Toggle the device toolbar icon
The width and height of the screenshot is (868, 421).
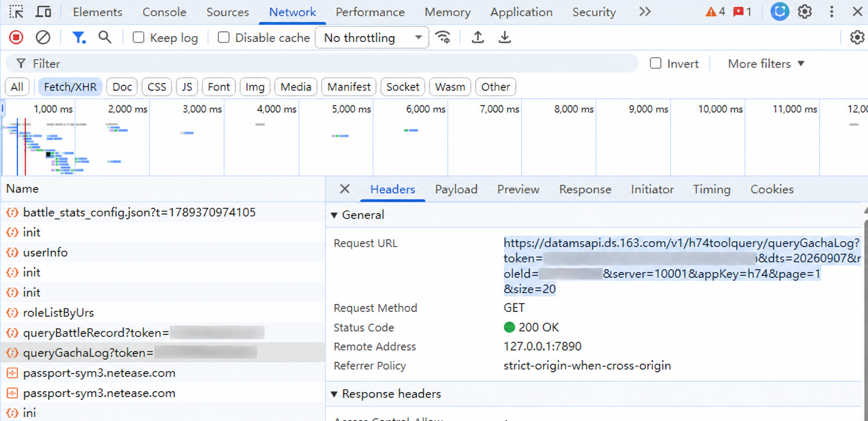tap(43, 12)
